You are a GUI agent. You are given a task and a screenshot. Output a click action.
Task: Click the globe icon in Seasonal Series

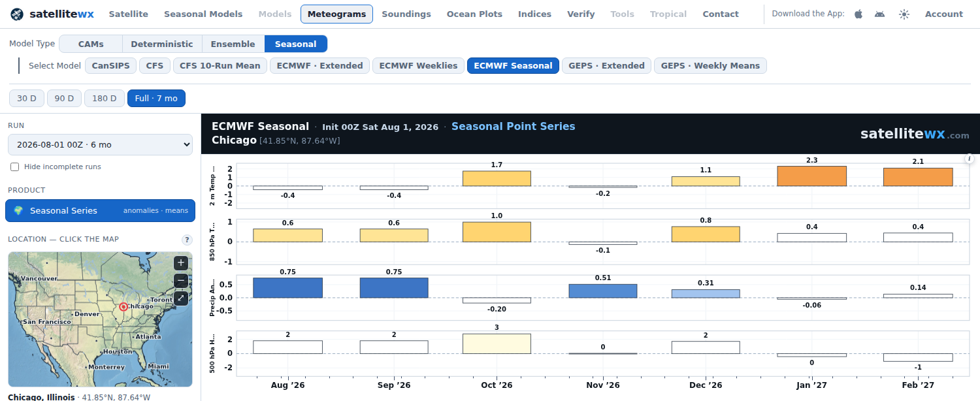tap(18, 210)
